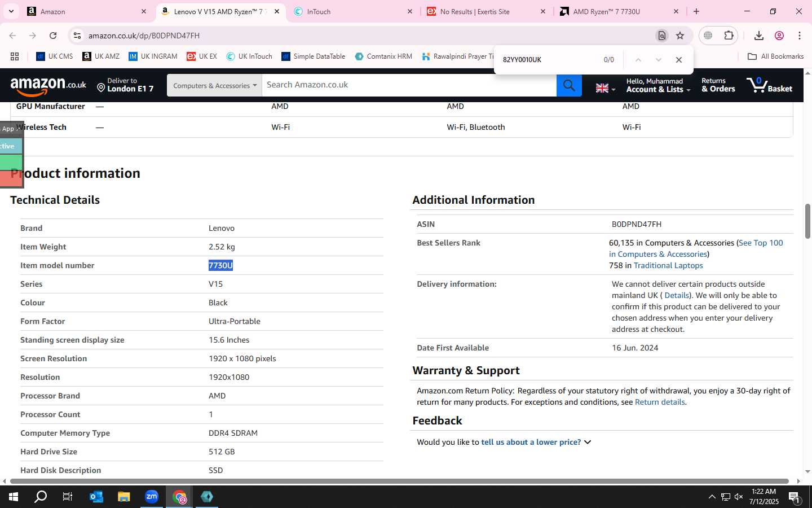Go to previous find result arrow
This screenshot has height=508, width=812.
tap(638, 60)
